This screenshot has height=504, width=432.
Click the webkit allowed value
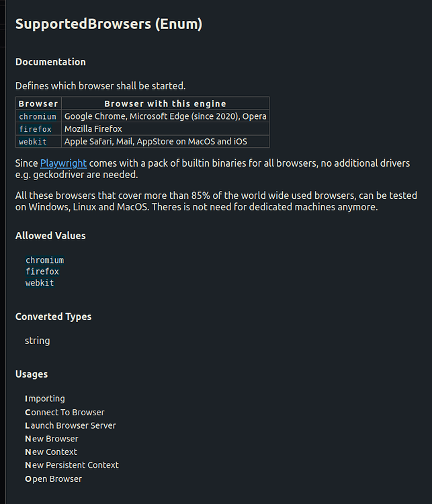(40, 283)
